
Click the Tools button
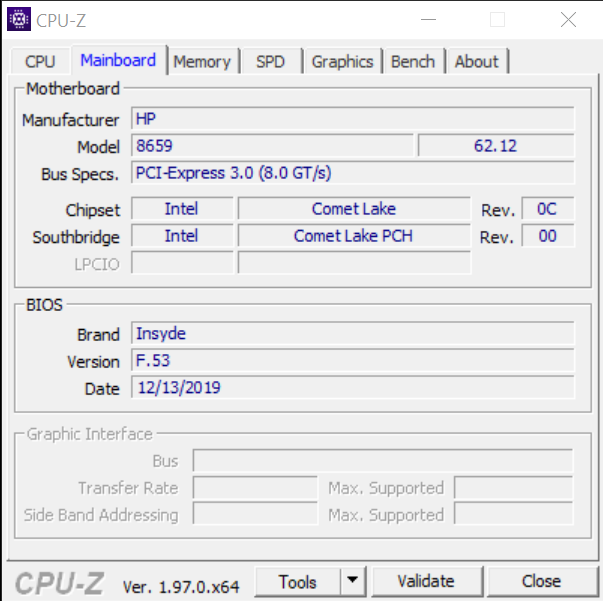pyautogui.click(x=298, y=581)
